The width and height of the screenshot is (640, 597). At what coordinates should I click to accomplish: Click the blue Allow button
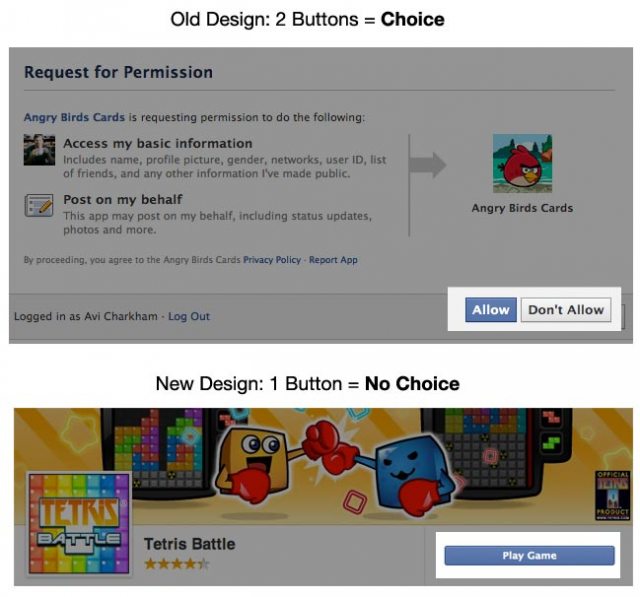click(x=491, y=310)
